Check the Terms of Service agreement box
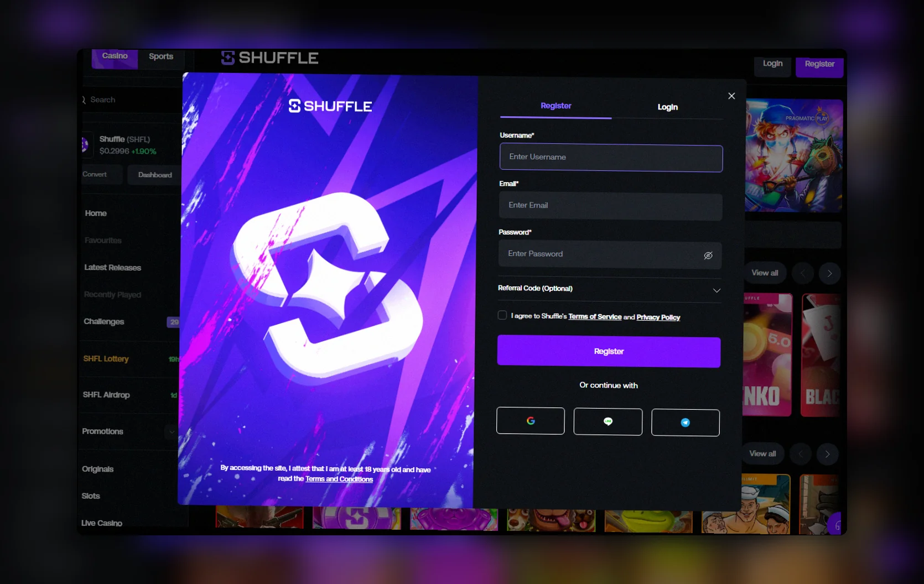 [502, 315]
